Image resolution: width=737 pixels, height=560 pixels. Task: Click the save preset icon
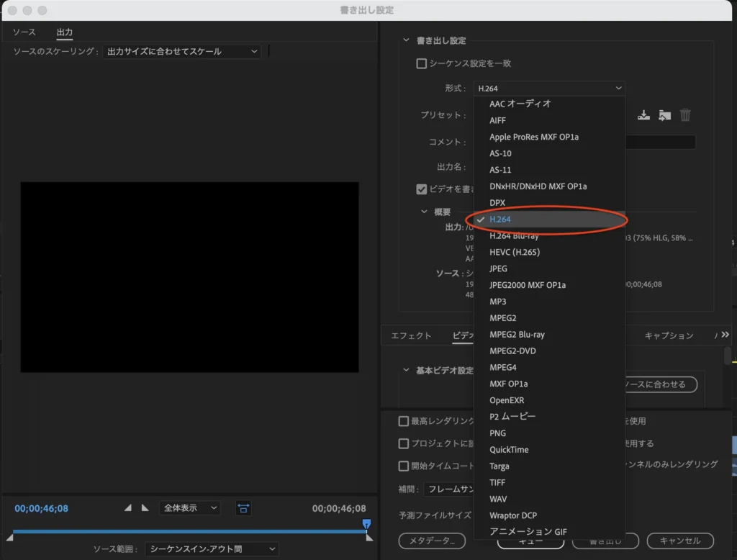click(644, 115)
